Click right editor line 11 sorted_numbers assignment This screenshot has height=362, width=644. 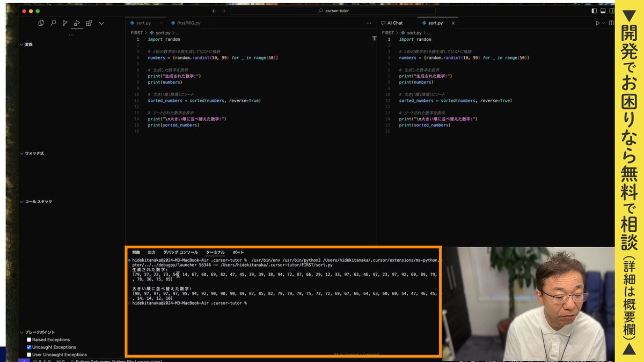(456, 101)
